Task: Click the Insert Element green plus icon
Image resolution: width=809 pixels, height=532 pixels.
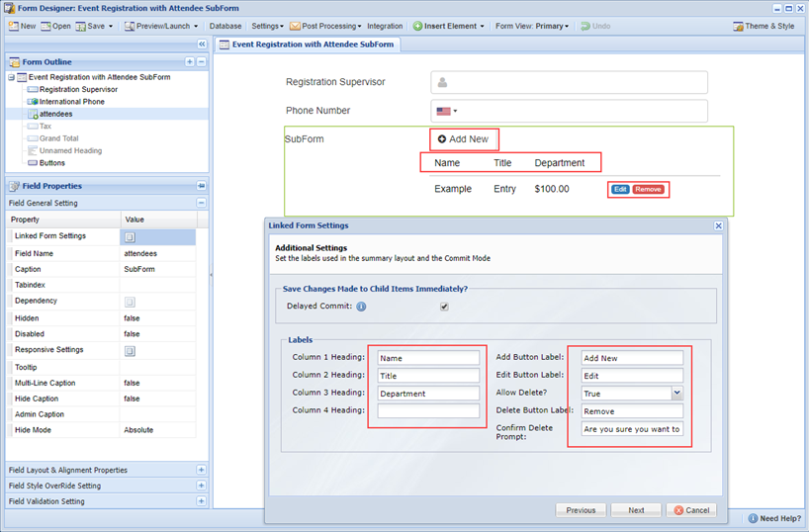Action: coord(418,27)
